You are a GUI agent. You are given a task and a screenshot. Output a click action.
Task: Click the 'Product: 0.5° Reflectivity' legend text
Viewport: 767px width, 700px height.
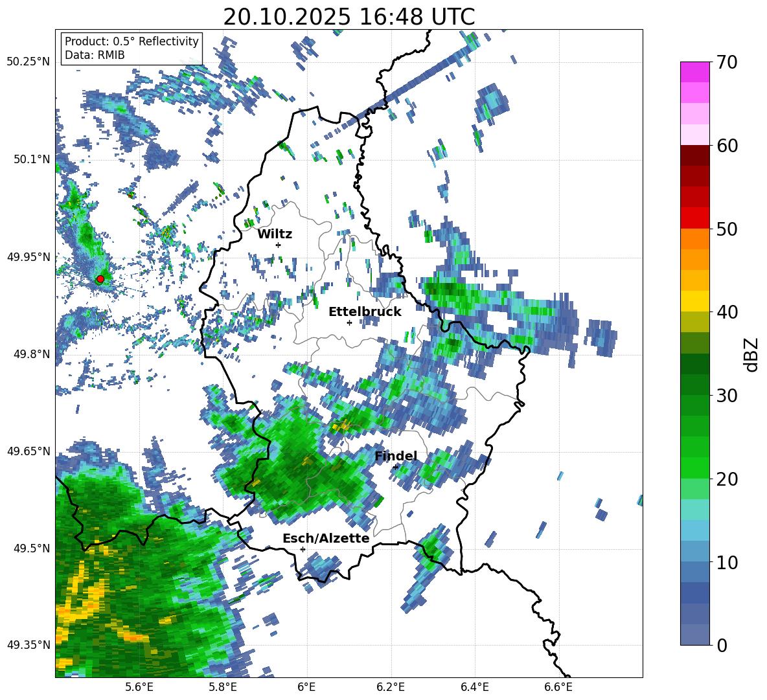[132, 41]
